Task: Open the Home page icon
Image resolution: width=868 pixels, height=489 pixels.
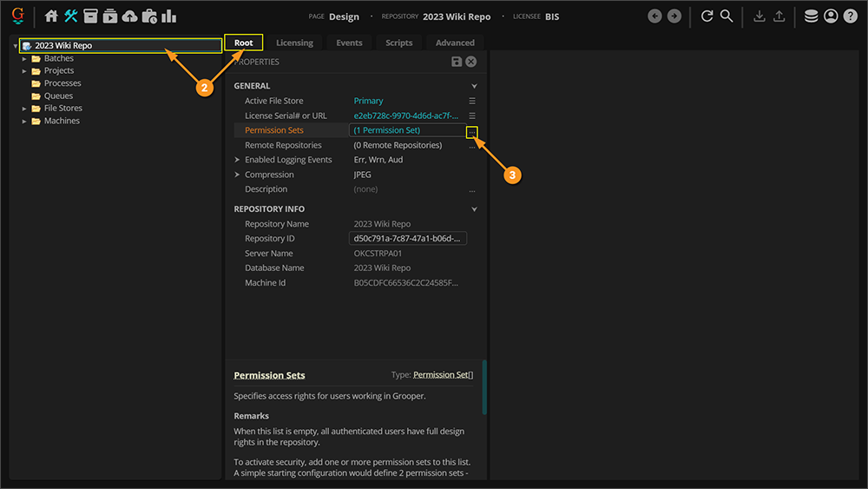Action: point(51,16)
